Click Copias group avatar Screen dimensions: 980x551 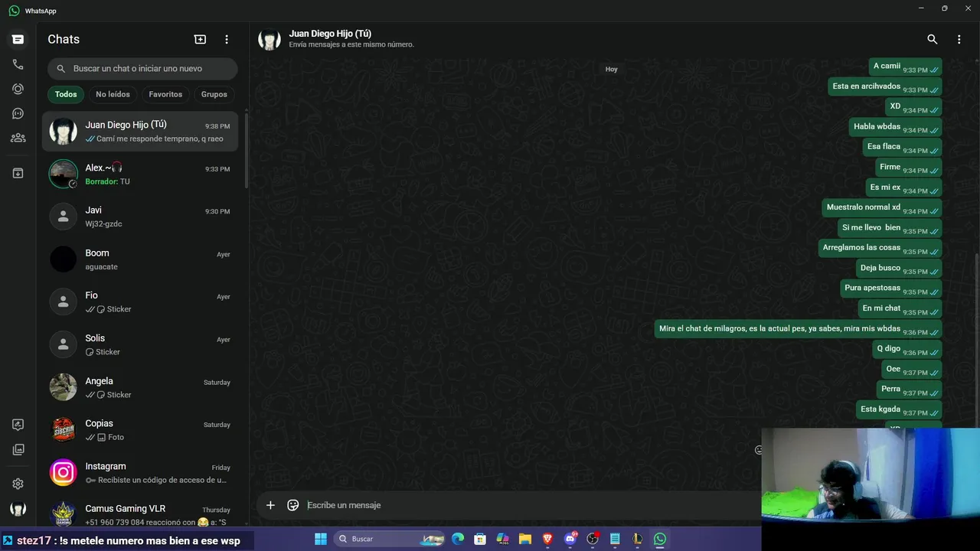[x=63, y=430]
